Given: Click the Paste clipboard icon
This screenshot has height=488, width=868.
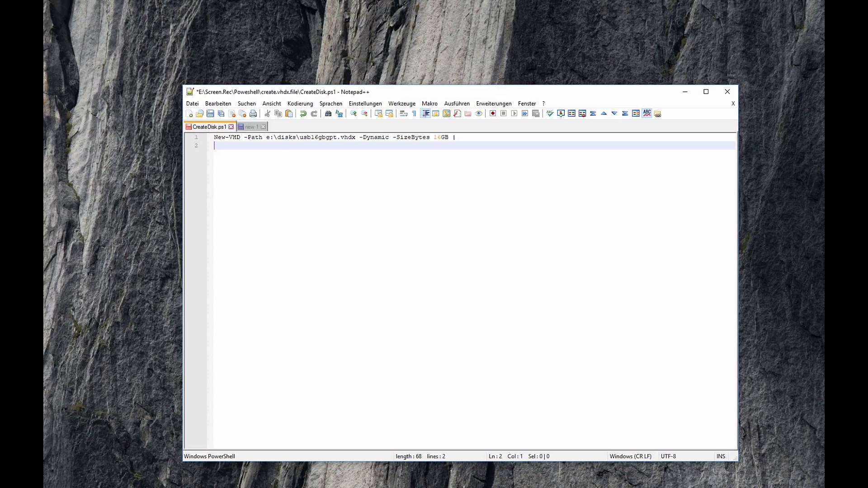Looking at the screenshot, I should pyautogui.click(x=289, y=113).
